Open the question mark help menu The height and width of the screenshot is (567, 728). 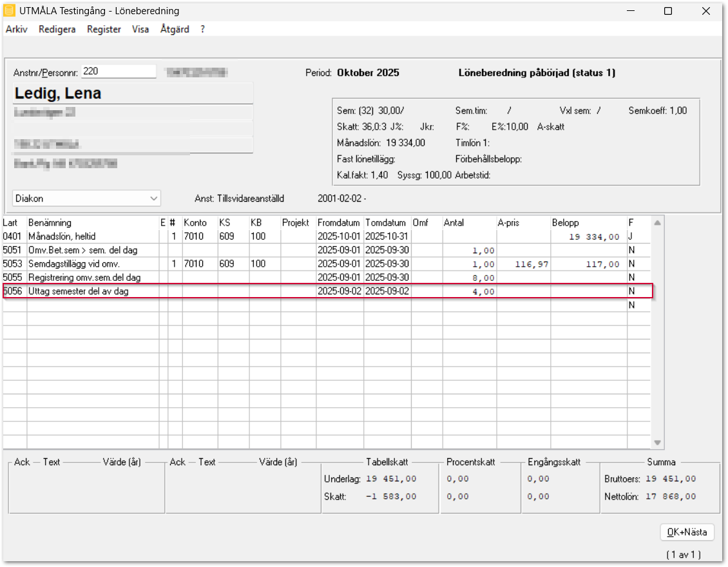[203, 29]
